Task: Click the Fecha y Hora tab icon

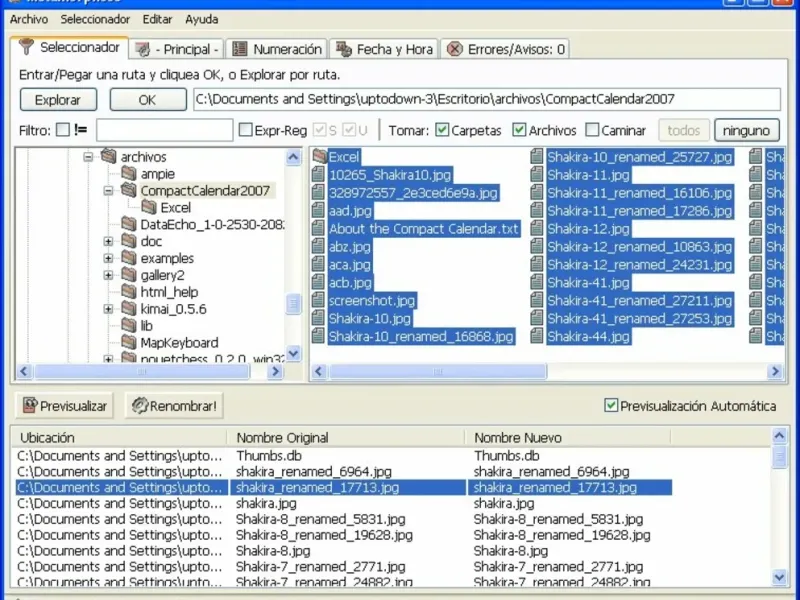Action: [x=344, y=49]
